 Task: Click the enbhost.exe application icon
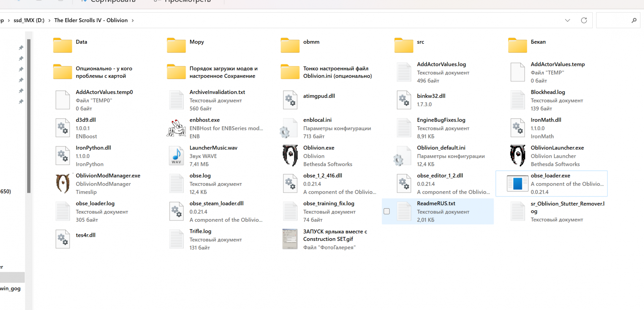(176, 128)
